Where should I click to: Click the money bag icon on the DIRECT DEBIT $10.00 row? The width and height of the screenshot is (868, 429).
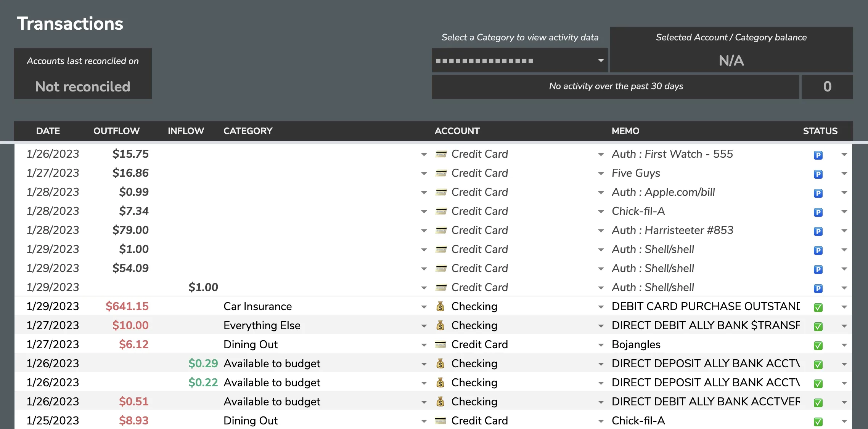click(441, 326)
